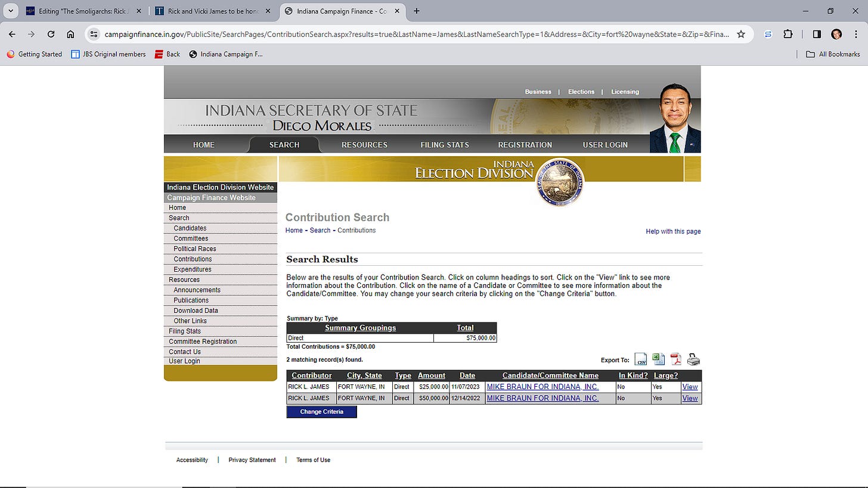Click the browser back arrow
Viewport: 868px width, 488px height.
tap(12, 34)
